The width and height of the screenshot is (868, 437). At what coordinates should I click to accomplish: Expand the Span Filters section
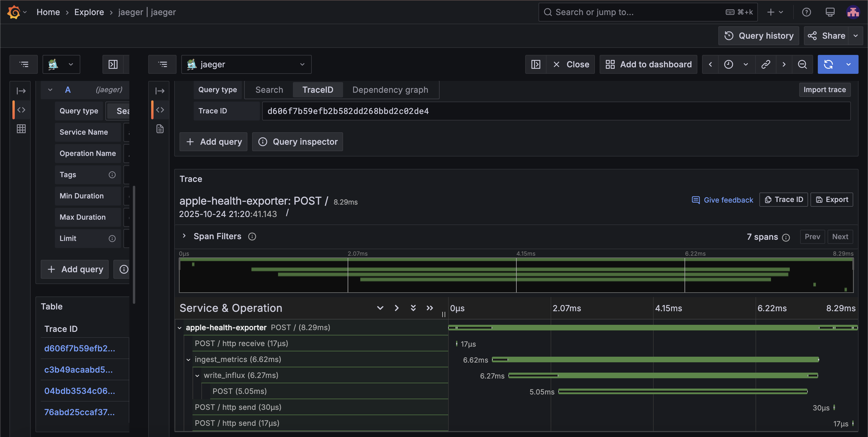pos(184,236)
